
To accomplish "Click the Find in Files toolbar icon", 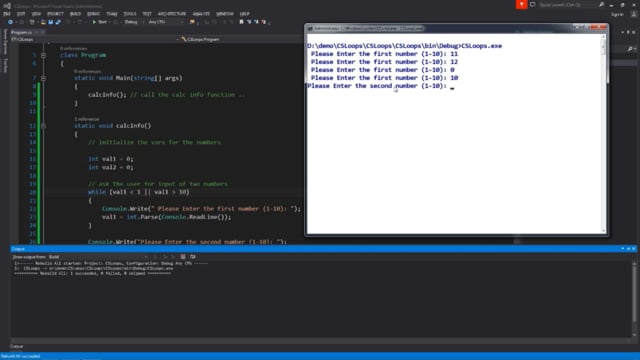I will pyautogui.click(x=192, y=22).
